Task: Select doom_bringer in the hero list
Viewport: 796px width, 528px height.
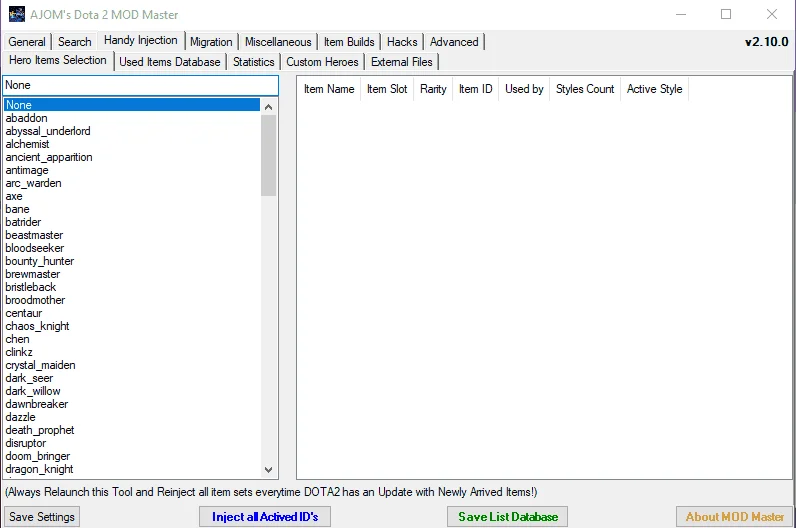Action: click(x=132, y=456)
